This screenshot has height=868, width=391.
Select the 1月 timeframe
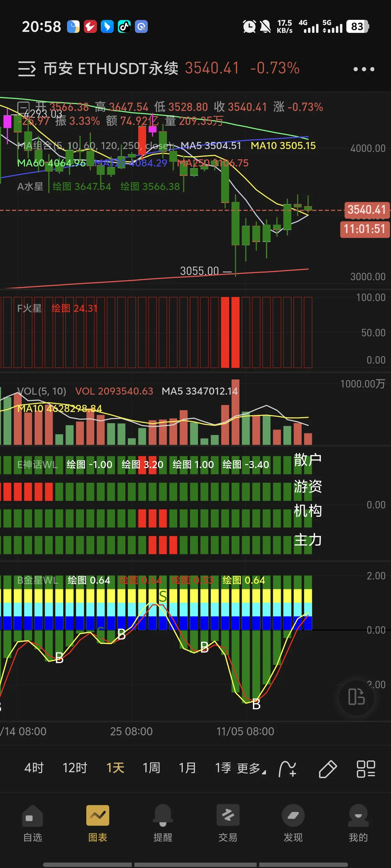click(187, 768)
